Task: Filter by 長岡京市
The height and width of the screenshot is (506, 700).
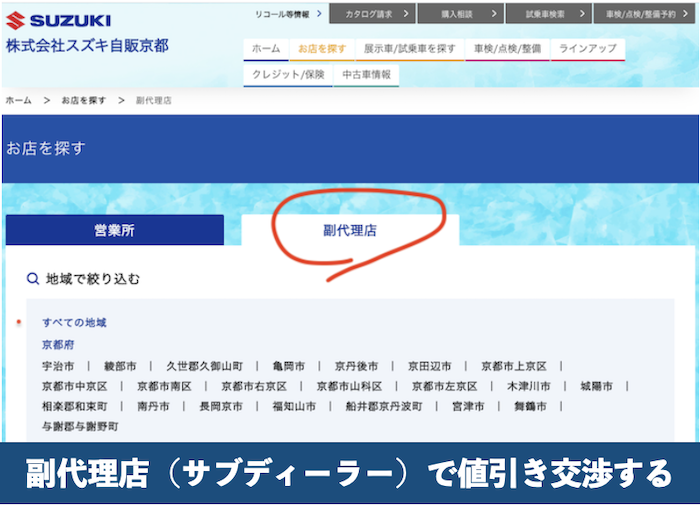Action: pyautogui.click(x=221, y=406)
